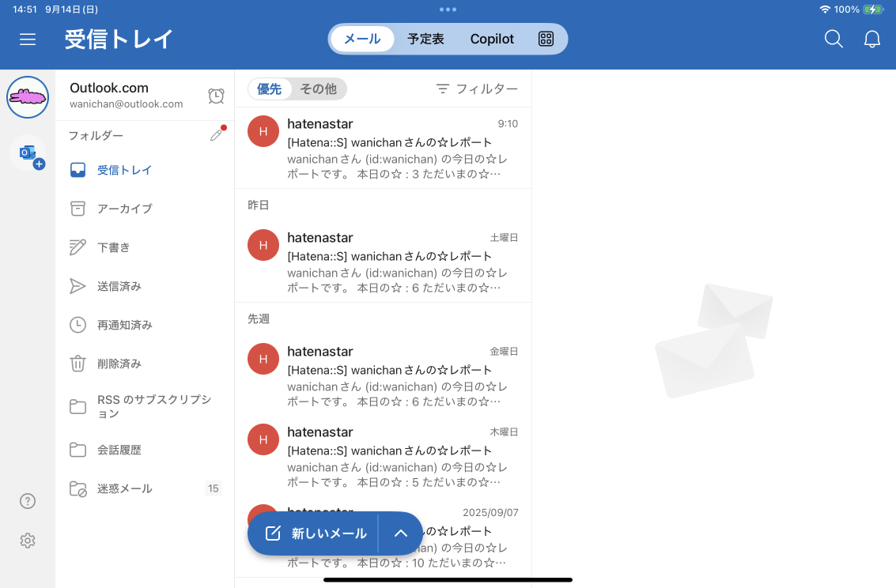896x588 pixels.
Task: Open the help question mark icon
Action: [x=28, y=500]
